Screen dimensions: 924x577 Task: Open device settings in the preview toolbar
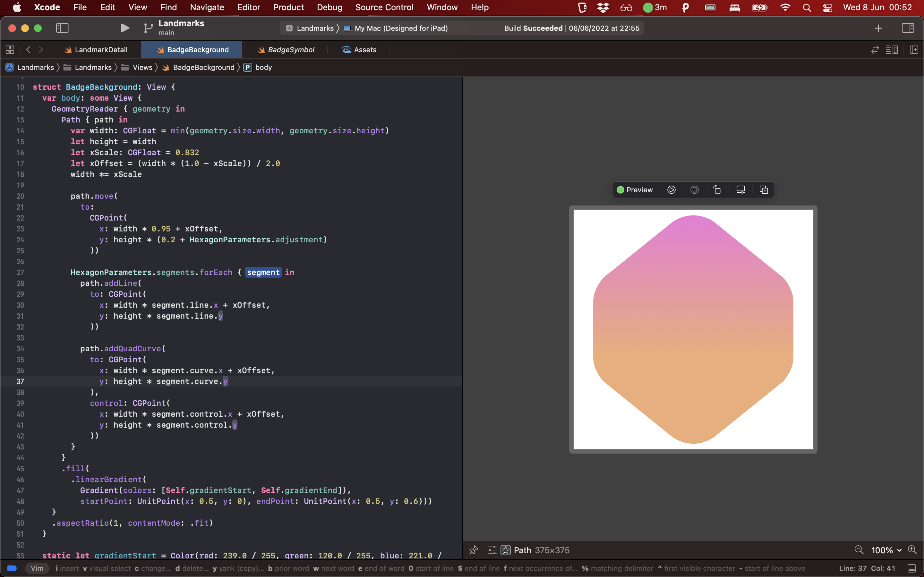(741, 190)
